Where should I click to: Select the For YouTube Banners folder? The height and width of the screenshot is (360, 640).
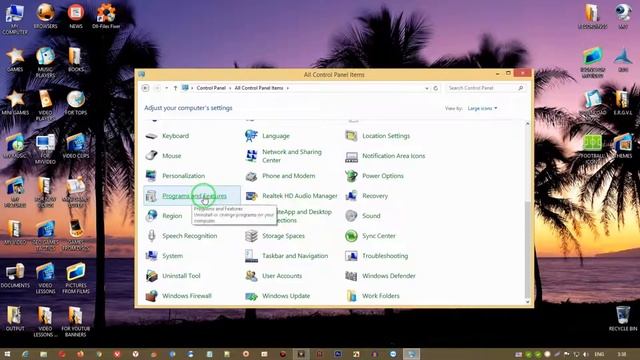pyautogui.click(x=76, y=322)
